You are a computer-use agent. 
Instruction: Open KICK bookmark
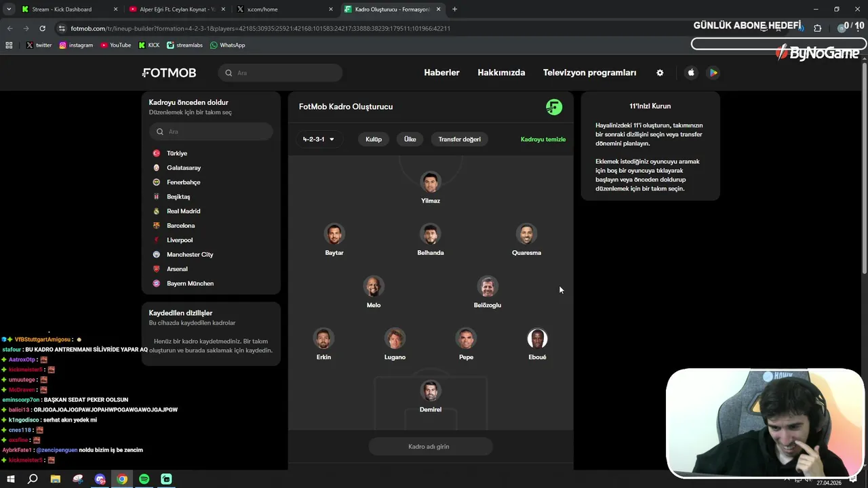pyautogui.click(x=149, y=45)
